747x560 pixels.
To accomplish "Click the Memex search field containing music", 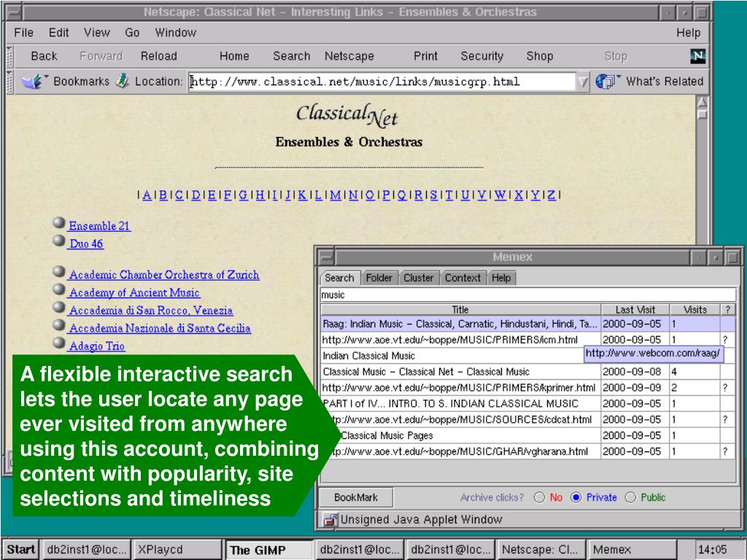I will (x=528, y=295).
